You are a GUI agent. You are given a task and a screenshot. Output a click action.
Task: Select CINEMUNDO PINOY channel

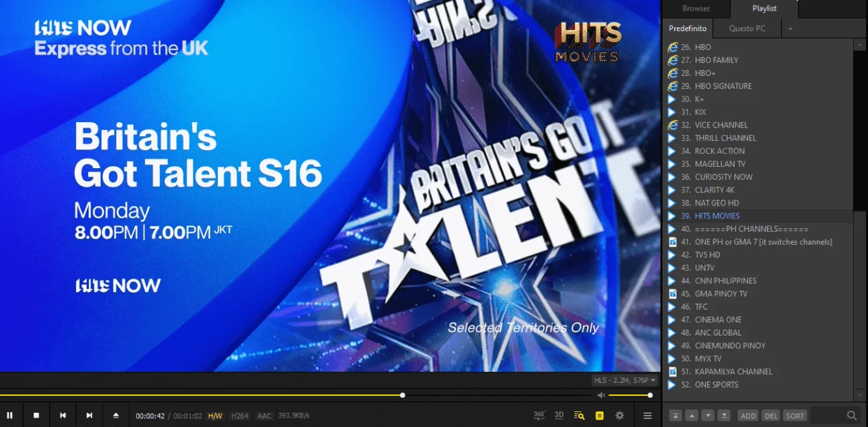[x=759, y=346]
